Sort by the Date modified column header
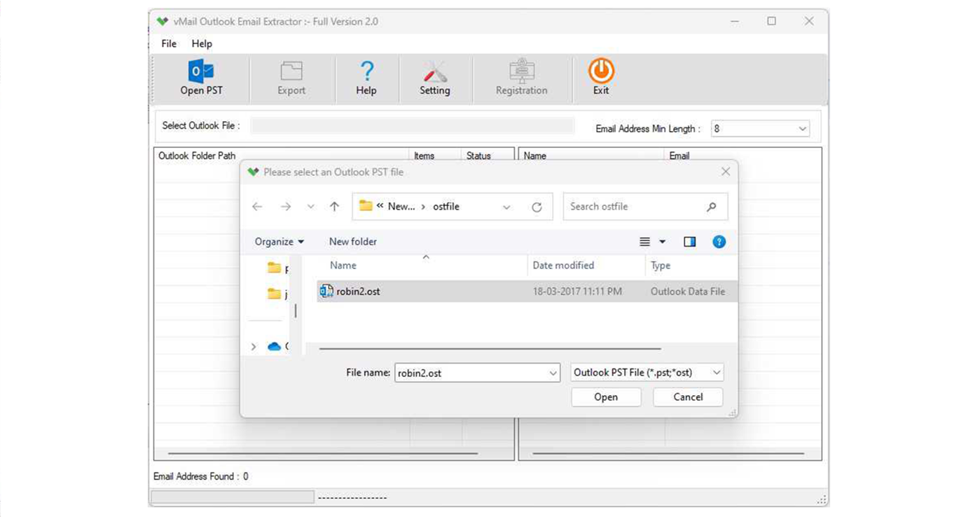 [x=563, y=266]
